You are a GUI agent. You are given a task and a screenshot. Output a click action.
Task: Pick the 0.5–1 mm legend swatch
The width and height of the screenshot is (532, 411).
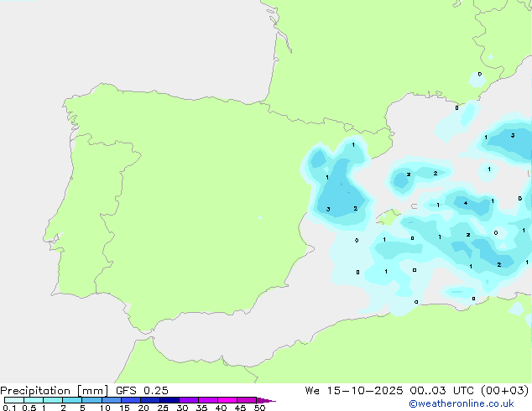(x=34, y=400)
